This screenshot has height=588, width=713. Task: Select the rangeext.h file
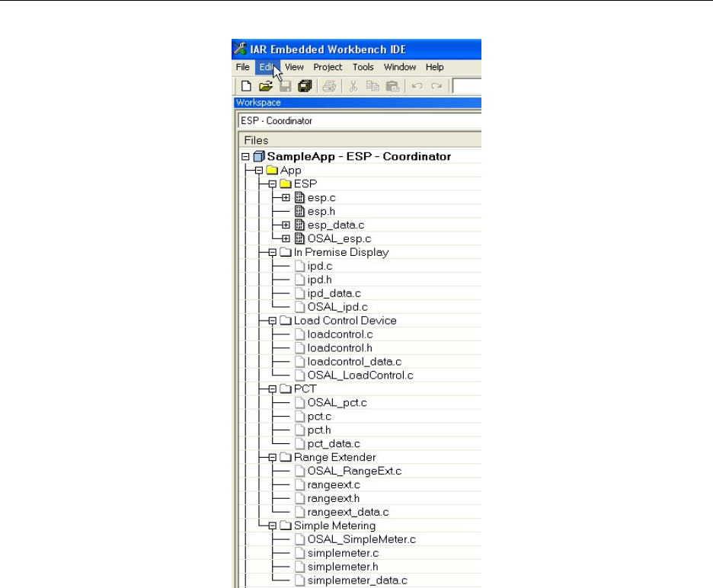(x=334, y=498)
